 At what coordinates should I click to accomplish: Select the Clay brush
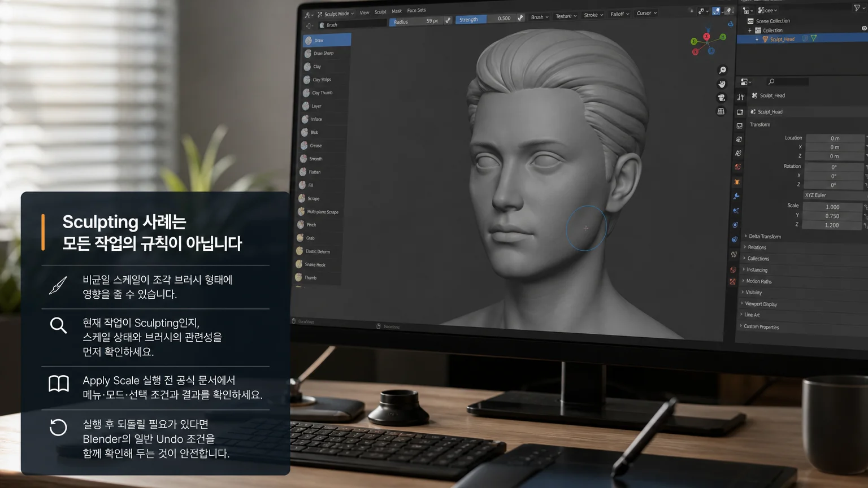(x=325, y=67)
